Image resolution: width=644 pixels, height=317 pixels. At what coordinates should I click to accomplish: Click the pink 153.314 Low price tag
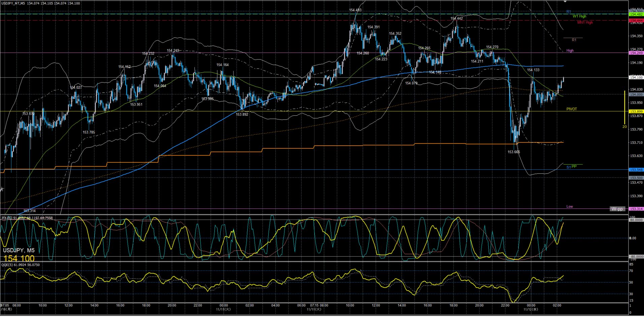[x=636, y=209]
